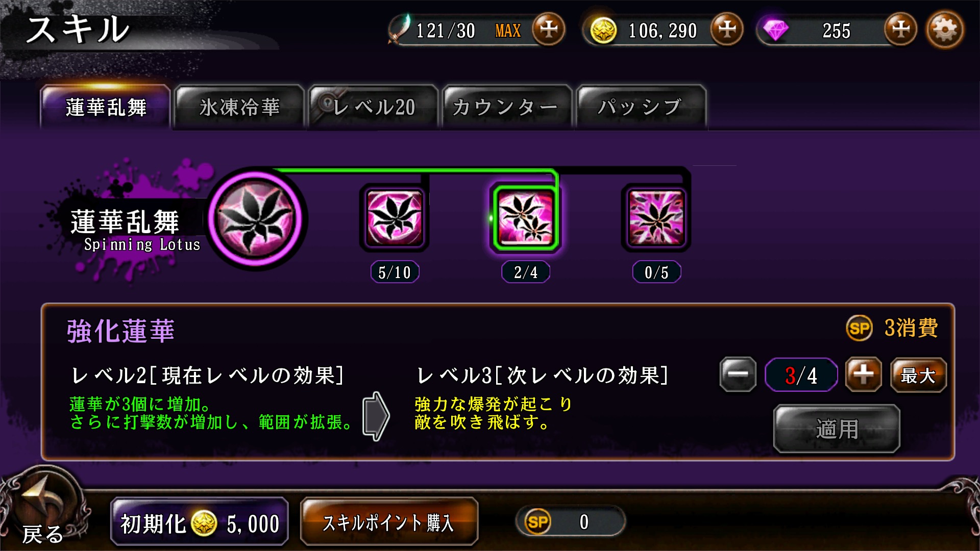The width and height of the screenshot is (980, 551).
Task: Decrease skill level with the minus button
Action: (x=738, y=374)
